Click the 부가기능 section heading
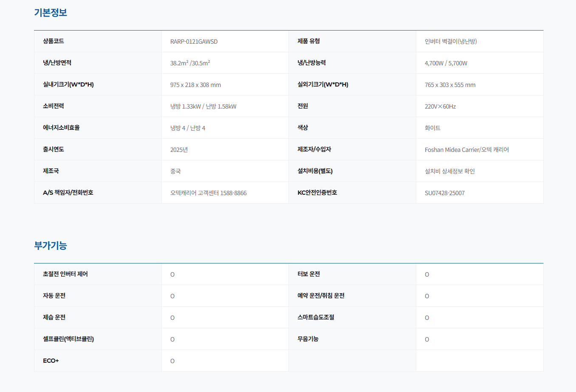 (51, 246)
